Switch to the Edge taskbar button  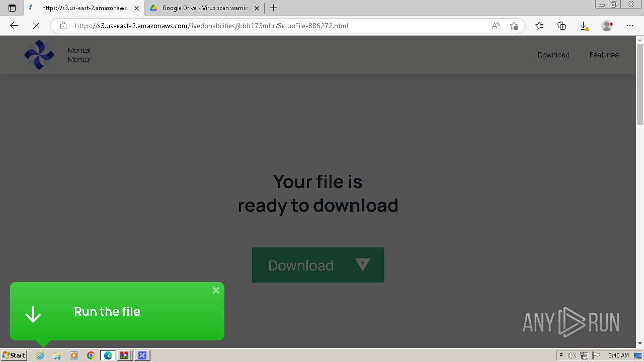point(108,355)
